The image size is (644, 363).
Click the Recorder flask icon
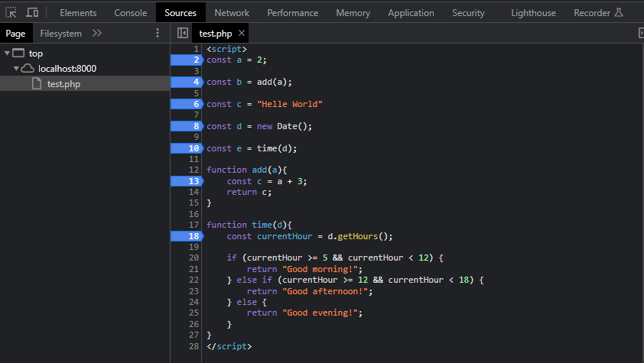619,12
